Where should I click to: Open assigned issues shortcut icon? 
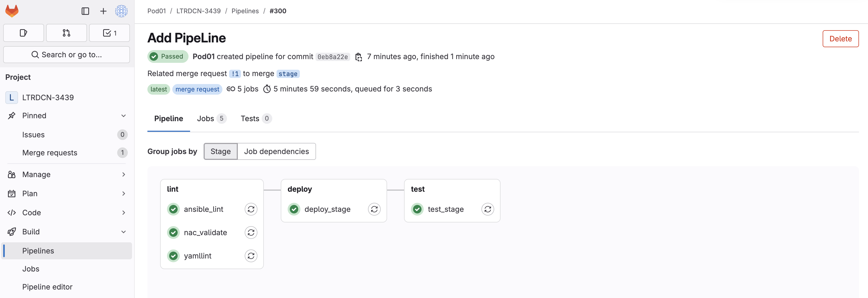click(x=23, y=33)
